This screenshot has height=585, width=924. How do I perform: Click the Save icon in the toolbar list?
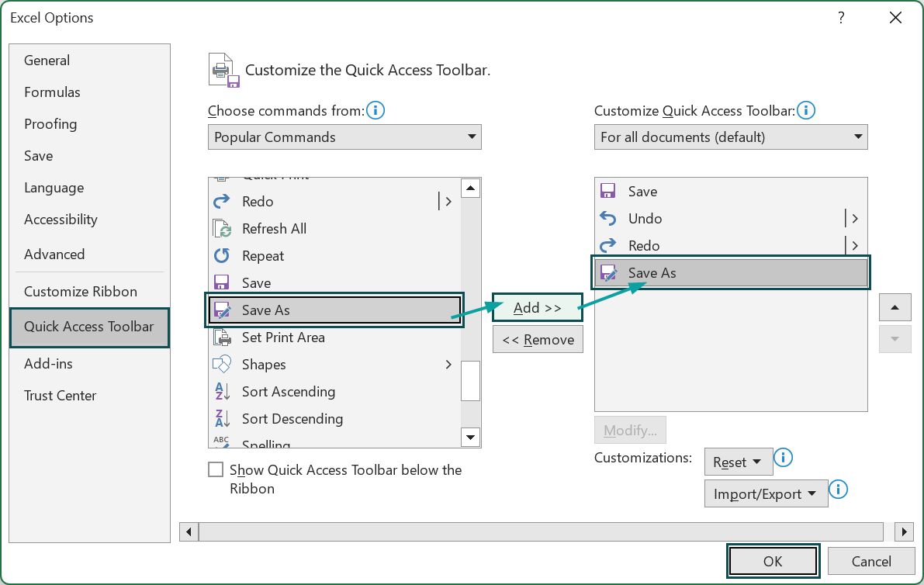607,192
